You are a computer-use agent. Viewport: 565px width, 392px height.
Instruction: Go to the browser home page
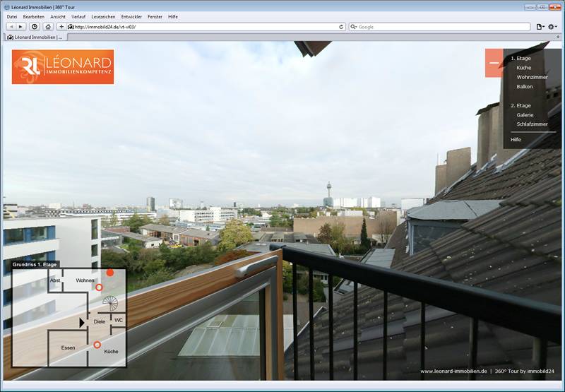[x=48, y=27]
